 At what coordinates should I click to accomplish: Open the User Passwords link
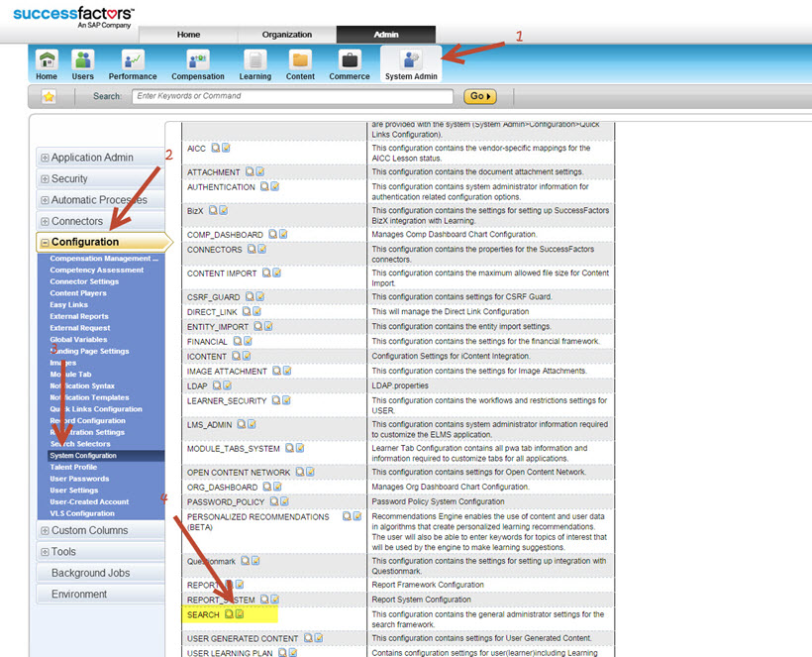[x=79, y=479]
